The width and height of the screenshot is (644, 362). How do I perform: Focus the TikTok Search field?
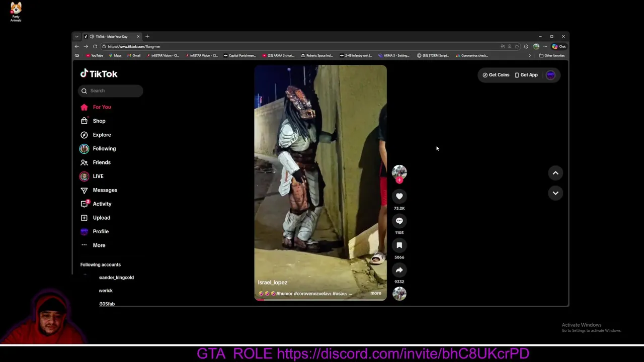111,90
